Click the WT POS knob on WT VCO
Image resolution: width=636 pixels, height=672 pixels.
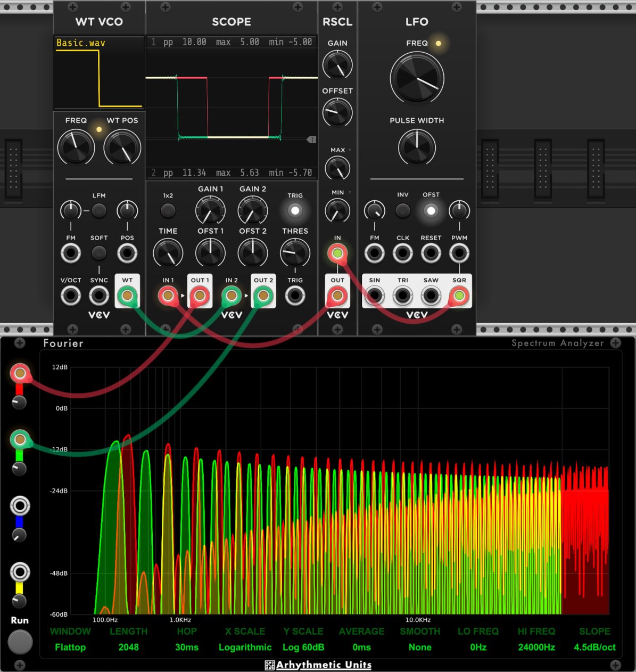pos(122,147)
